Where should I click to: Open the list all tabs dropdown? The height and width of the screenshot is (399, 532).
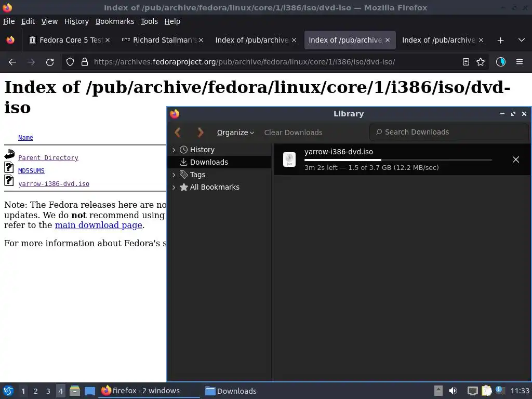[522, 40]
